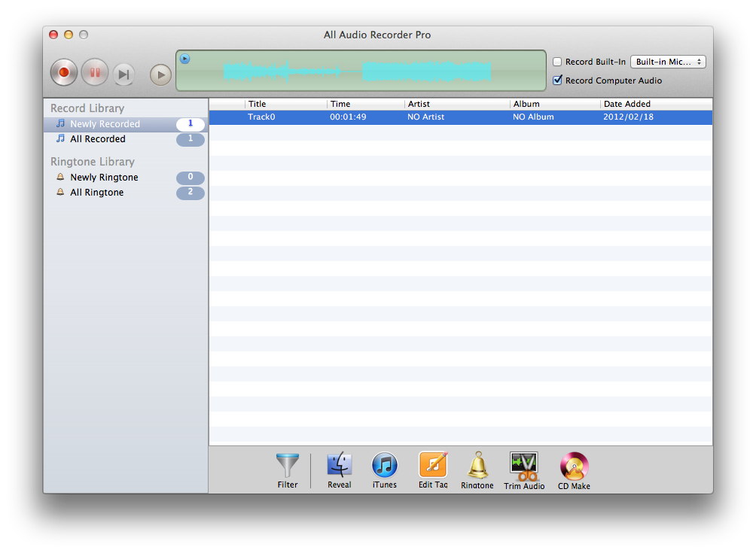The width and height of the screenshot is (756, 553).
Task: Click the skip to next track button
Action: [124, 74]
